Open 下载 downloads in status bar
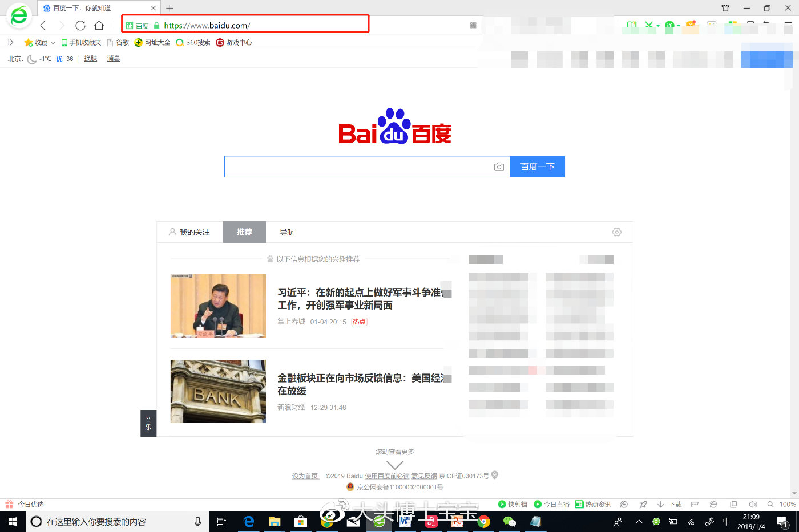The height and width of the screenshot is (532, 799). click(x=669, y=505)
